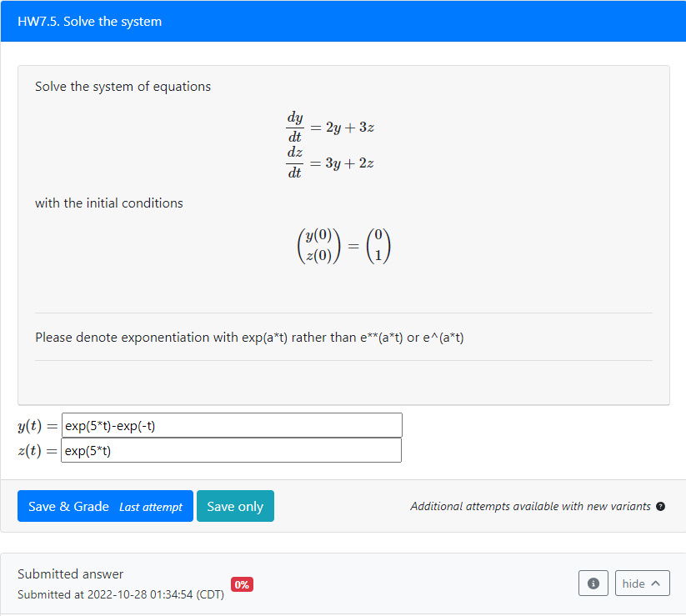Click the info icon on the submitted answer
The image size is (686, 616).
593,583
